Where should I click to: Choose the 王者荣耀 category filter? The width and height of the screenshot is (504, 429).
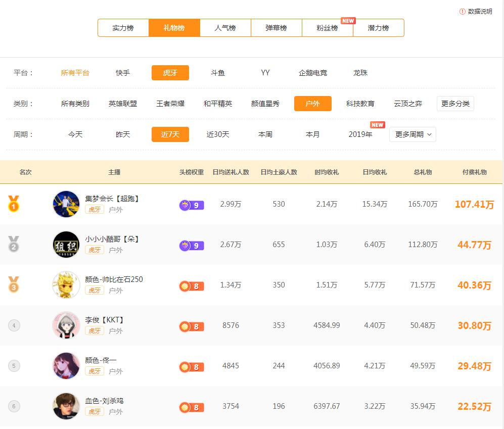(x=170, y=104)
